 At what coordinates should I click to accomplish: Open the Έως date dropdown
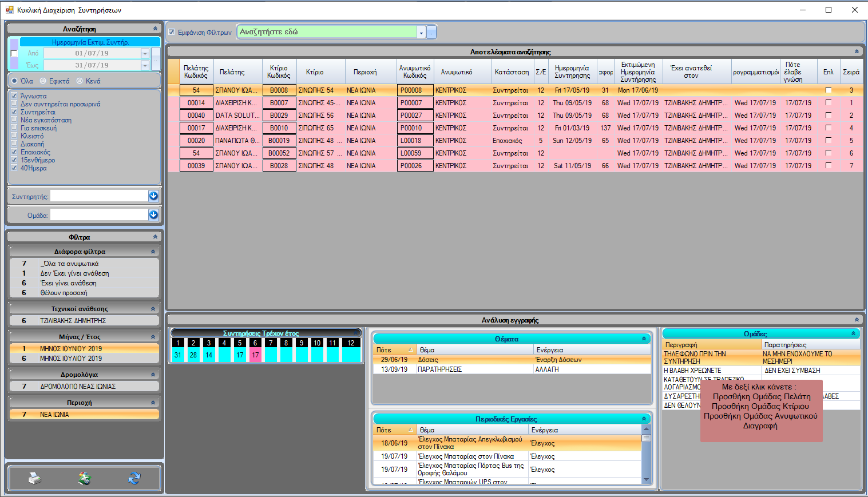pos(145,66)
